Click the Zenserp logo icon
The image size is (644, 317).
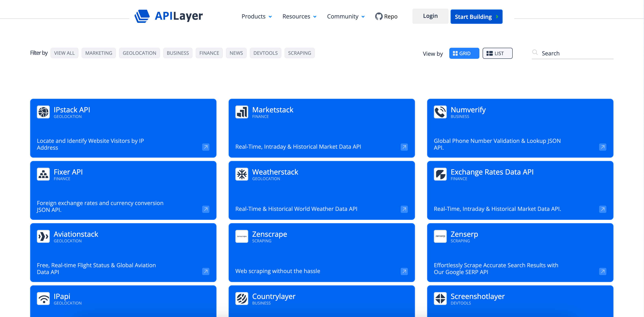pyautogui.click(x=440, y=236)
